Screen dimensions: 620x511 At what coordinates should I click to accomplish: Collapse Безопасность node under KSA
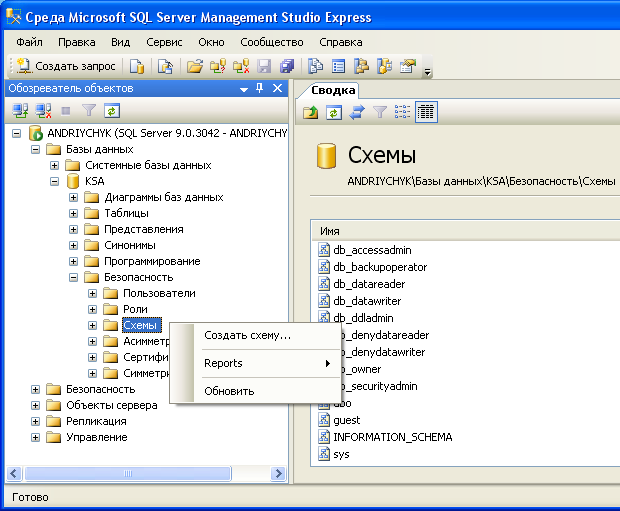73,278
